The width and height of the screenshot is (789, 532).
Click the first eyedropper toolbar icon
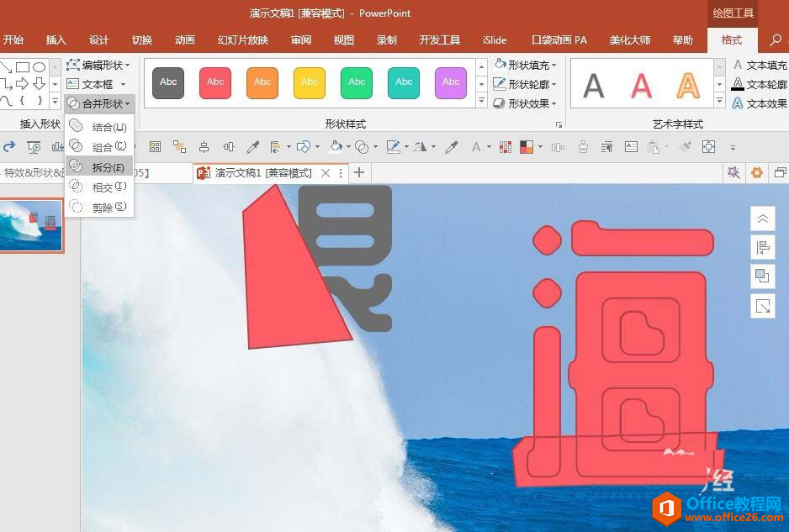point(252,147)
